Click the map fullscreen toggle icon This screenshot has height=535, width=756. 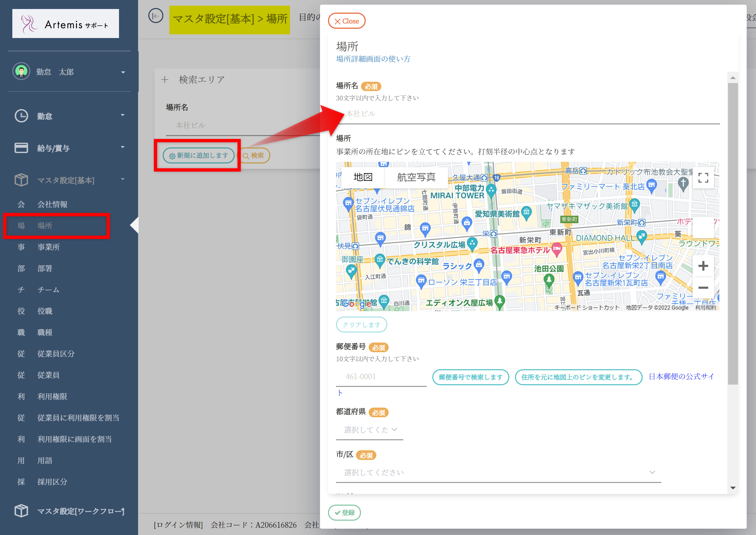tap(703, 178)
